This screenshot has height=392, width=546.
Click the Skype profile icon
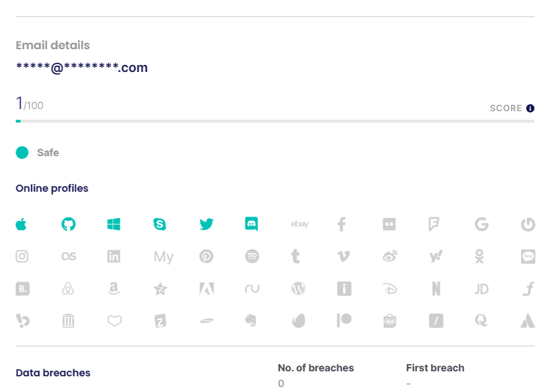pos(160,225)
